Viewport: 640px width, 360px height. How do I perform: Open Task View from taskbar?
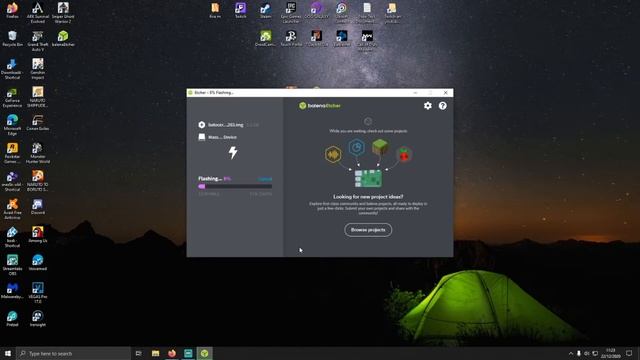click(139, 353)
